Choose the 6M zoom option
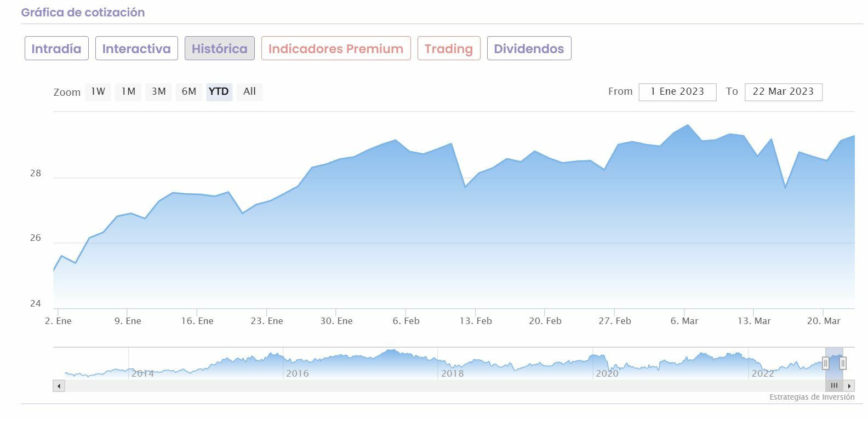Screen dimensions: 868x421 point(189,91)
